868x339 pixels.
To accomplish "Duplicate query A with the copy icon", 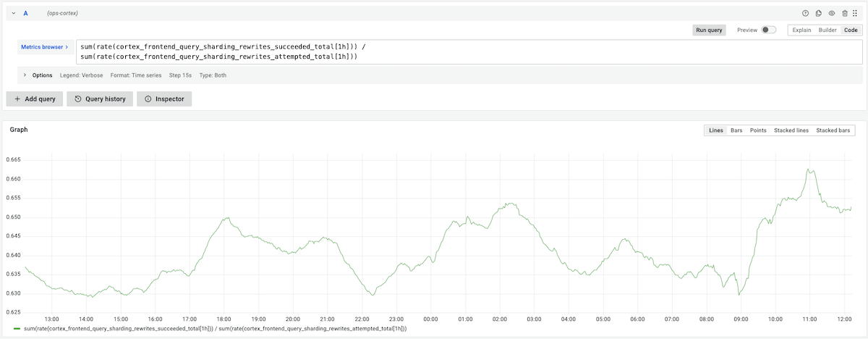I will click(x=819, y=13).
